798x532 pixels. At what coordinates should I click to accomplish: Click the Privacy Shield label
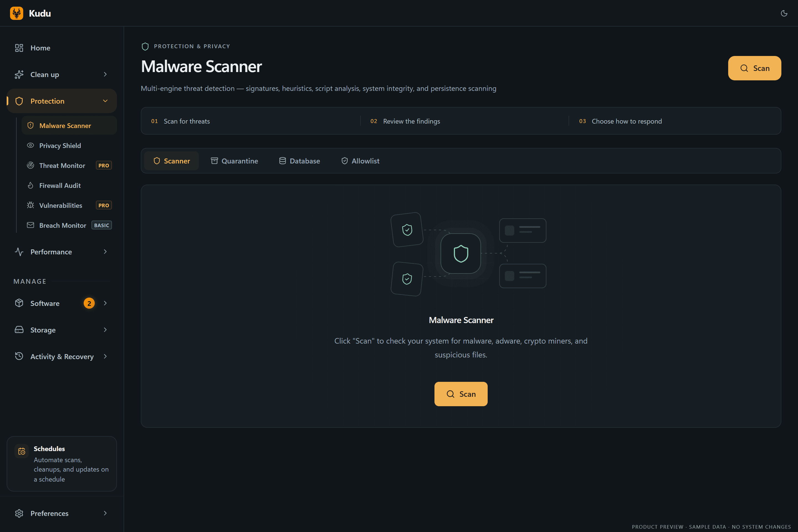(60, 145)
